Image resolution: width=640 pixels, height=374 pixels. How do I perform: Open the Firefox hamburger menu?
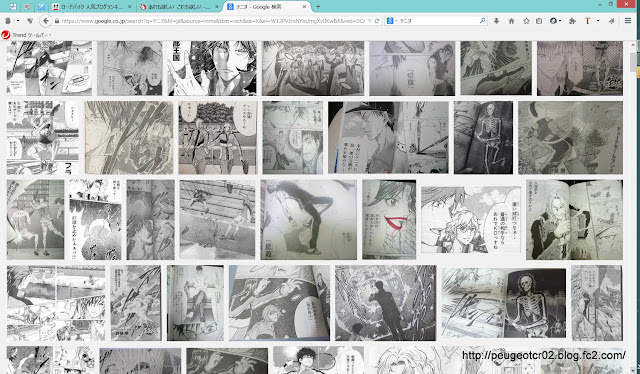click(628, 21)
